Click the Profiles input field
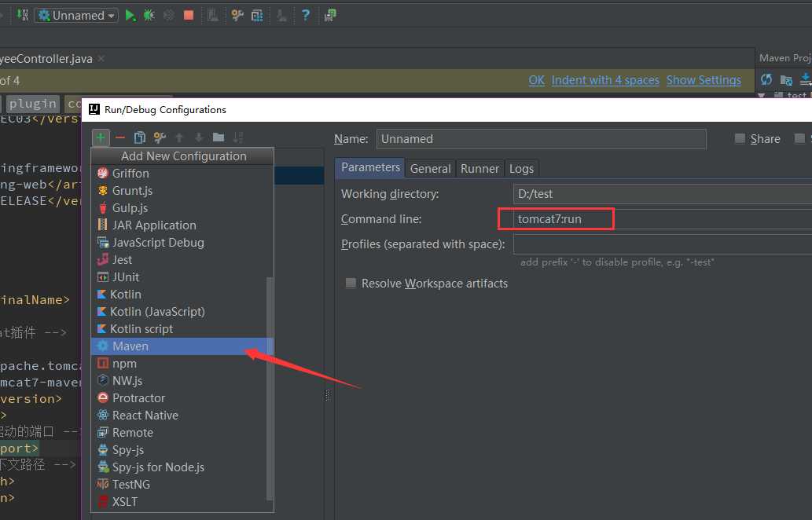812x520 pixels. (663, 244)
